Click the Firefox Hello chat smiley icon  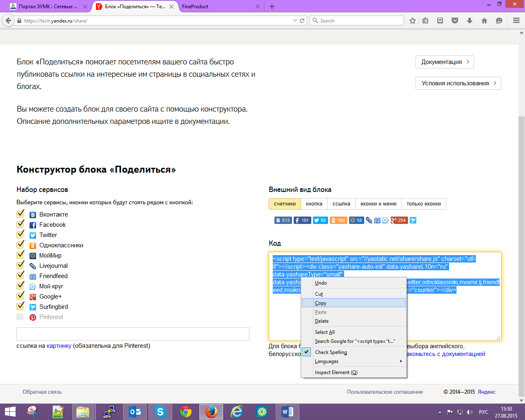(499, 21)
